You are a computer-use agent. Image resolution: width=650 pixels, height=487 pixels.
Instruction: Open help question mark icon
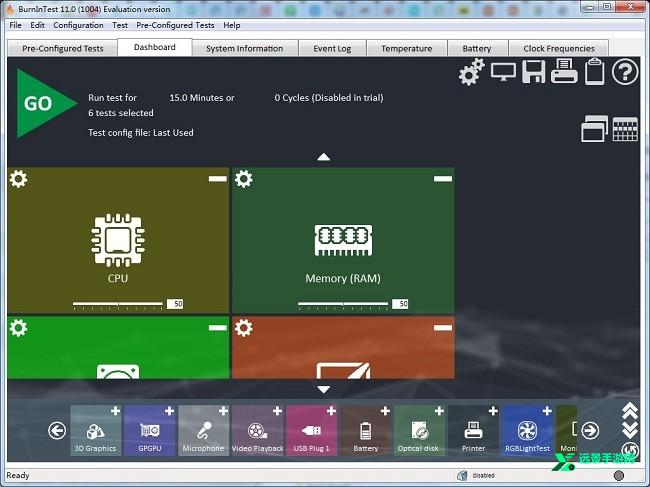point(625,72)
